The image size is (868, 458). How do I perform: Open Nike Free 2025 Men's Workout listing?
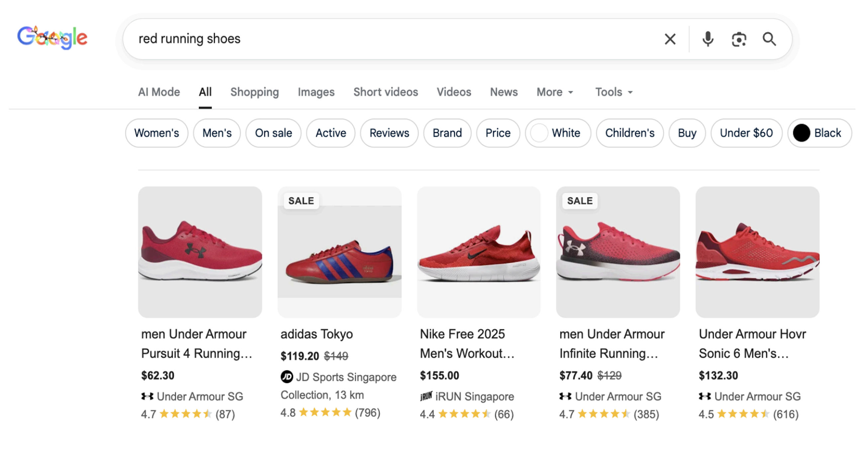[467, 343]
